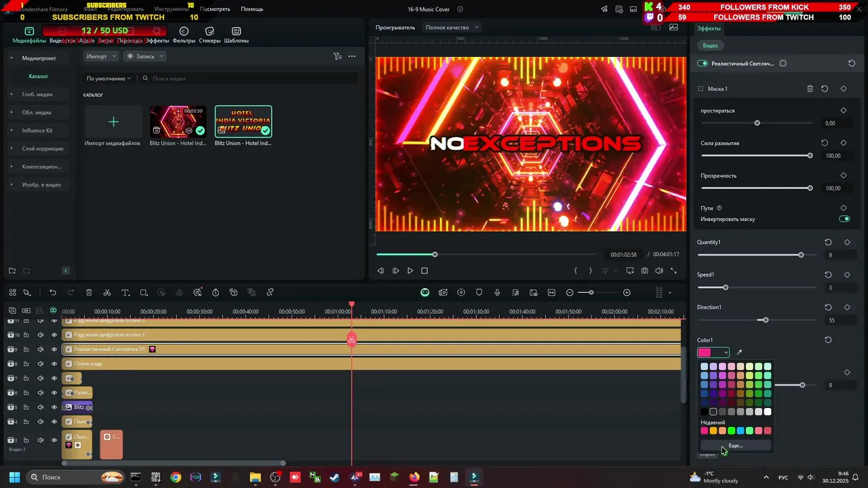The height and width of the screenshot is (488, 868).
Task: Open the snapshot image icon above the preview
Action: tap(673, 27)
